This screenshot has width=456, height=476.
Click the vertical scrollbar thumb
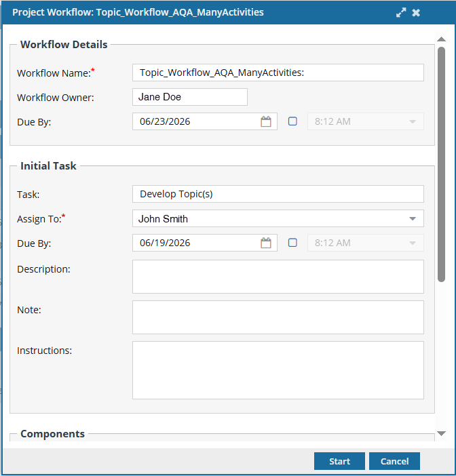[x=441, y=164]
